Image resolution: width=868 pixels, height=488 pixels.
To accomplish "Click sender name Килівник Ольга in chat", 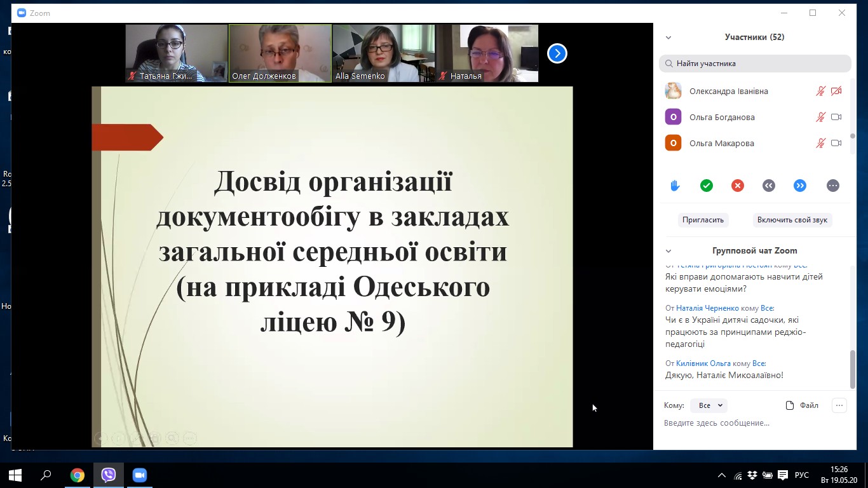I will click(x=703, y=363).
